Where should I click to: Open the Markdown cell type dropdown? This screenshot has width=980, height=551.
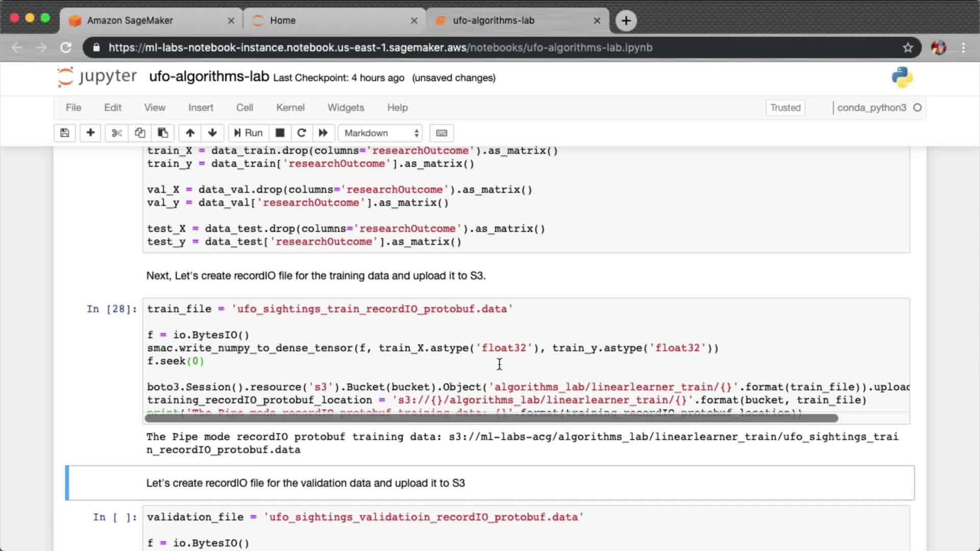[380, 133]
